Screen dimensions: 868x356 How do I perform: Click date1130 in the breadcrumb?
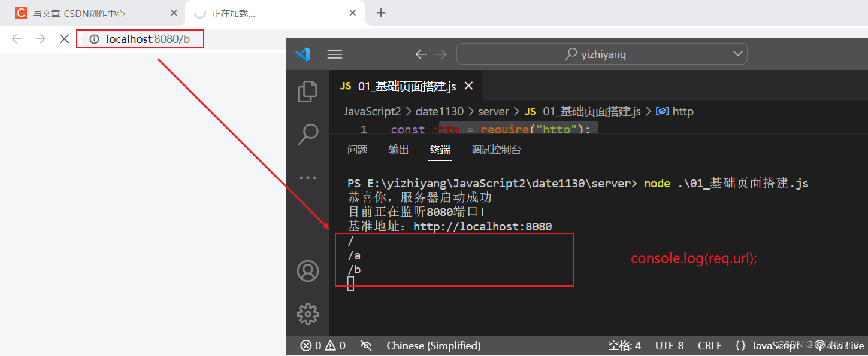click(440, 111)
